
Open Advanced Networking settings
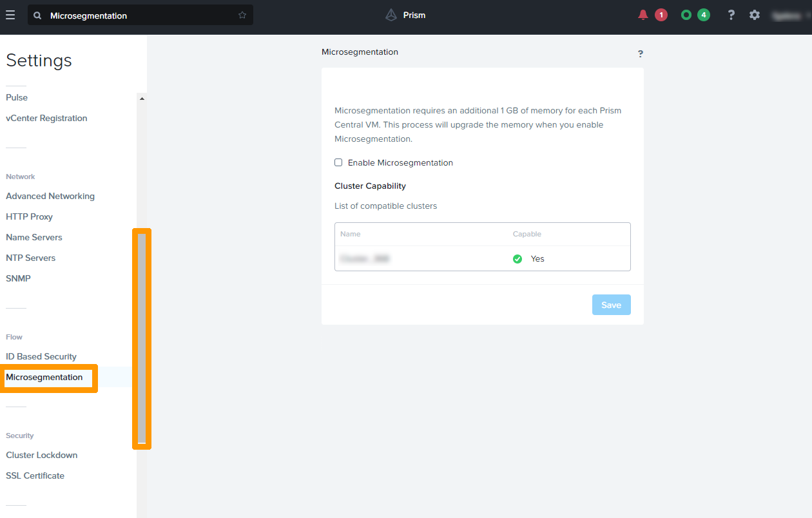tap(50, 196)
